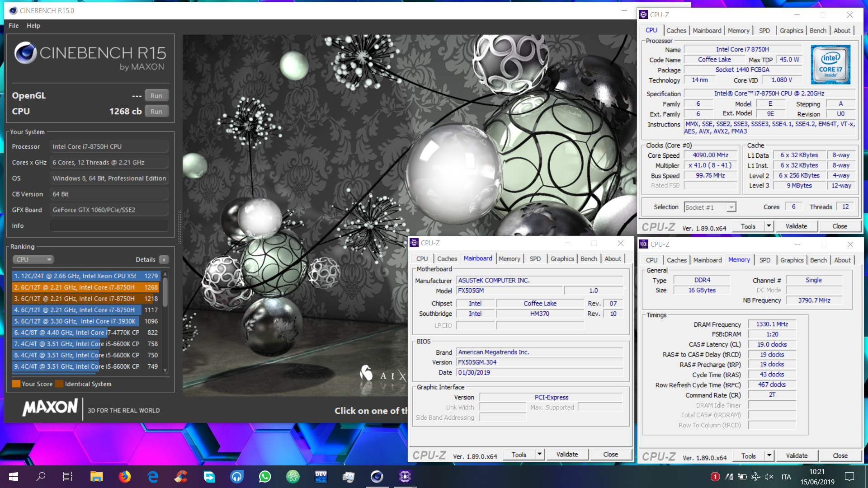
Task: Click the pen tray icon
Action: tap(729, 477)
